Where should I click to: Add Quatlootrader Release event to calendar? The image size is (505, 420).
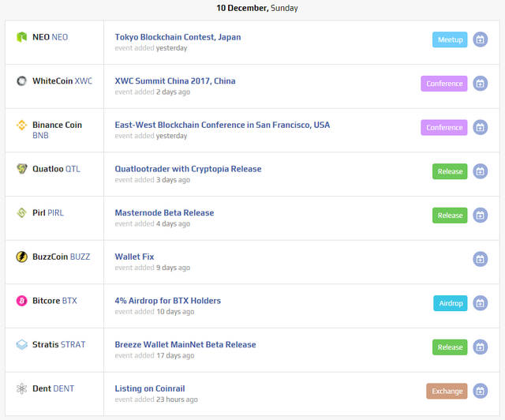click(481, 171)
